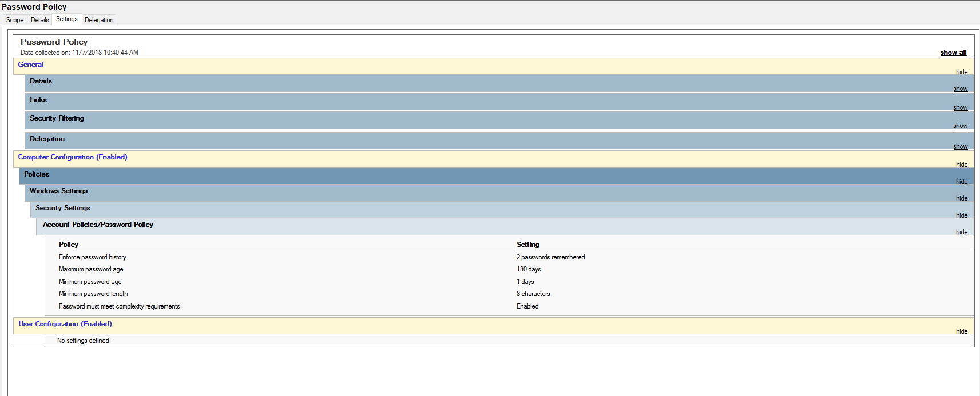This screenshot has height=396, width=980.
Task: Select the Settings tab
Action: [66, 19]
